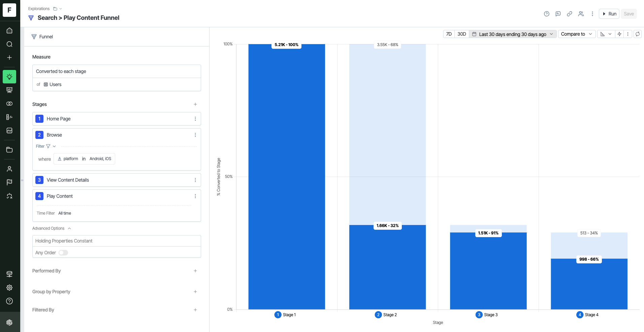Open the overlapping circles cohorts icon
Image resolution: width=644 pixels, height=332 pixels.
tap(9, 104)
